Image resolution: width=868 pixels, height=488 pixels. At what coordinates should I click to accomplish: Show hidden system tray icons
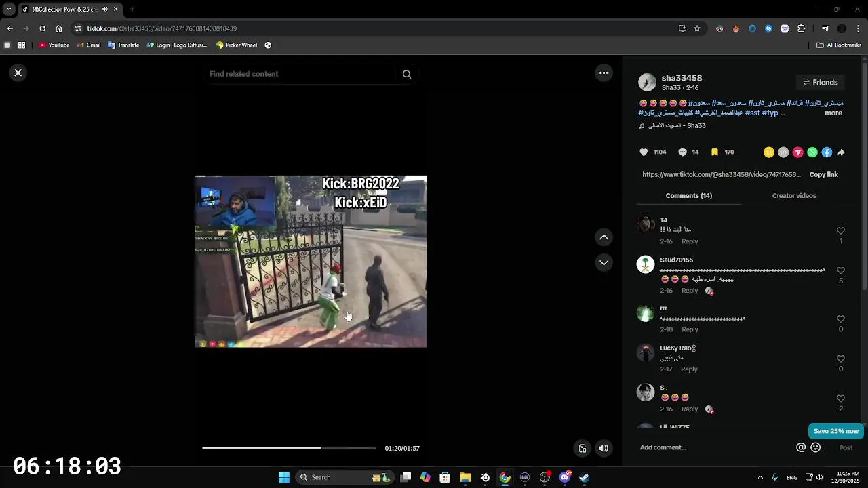pyautogui.click(x=760, y=477)
